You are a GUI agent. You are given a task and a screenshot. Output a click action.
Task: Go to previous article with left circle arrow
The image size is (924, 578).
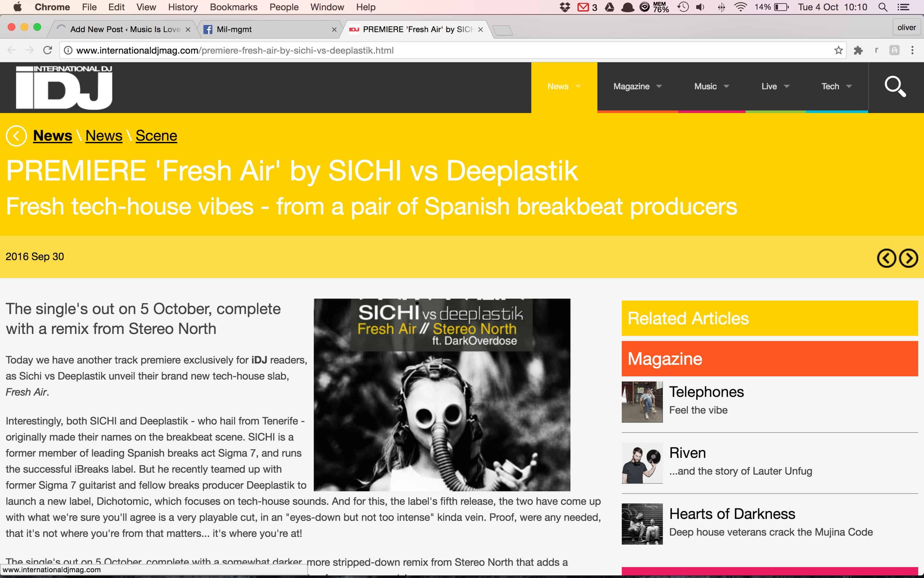(886, 258)
